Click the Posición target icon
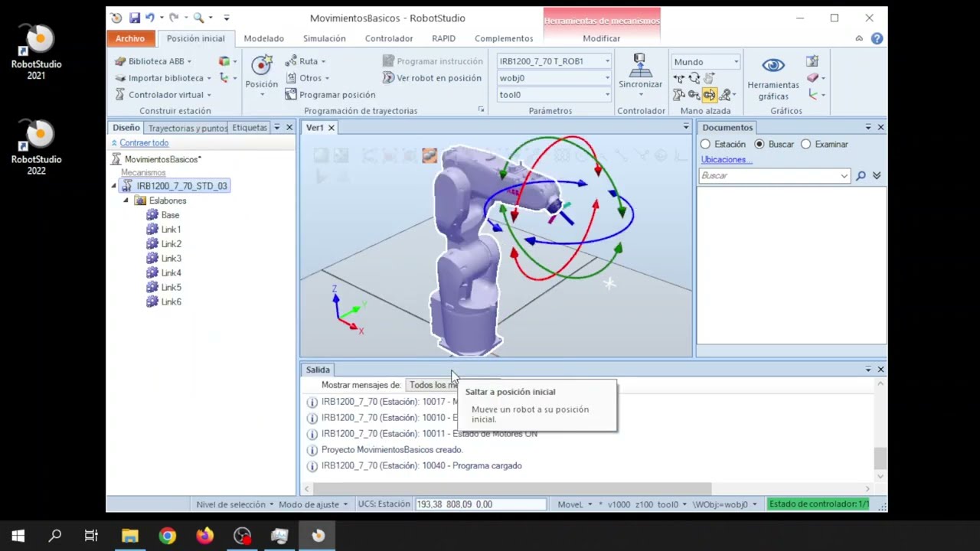This screenshot has width=980, height=551. click(x=262, y=66)
